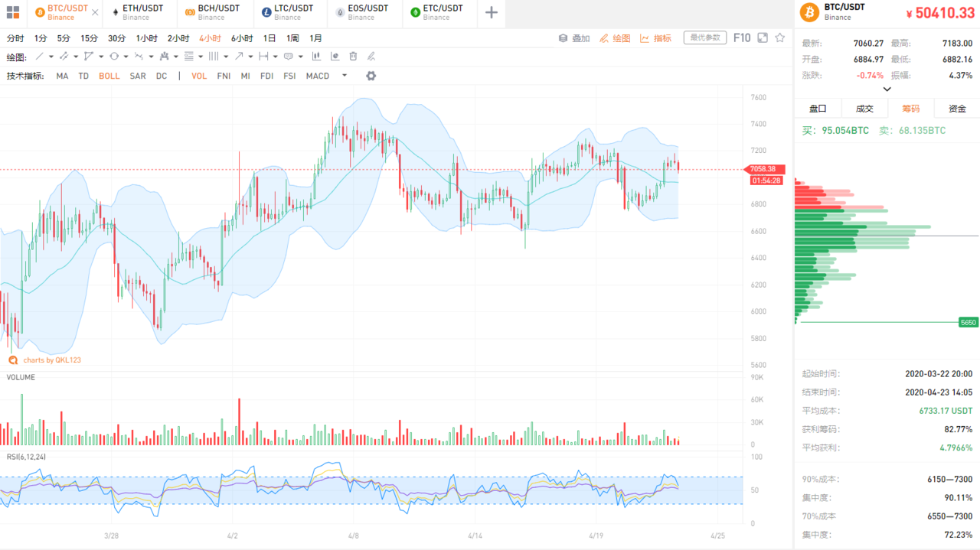This screenshot has width=980, height=550.
Task: Toggle the SAR indicator
Action: click(138, 76)
